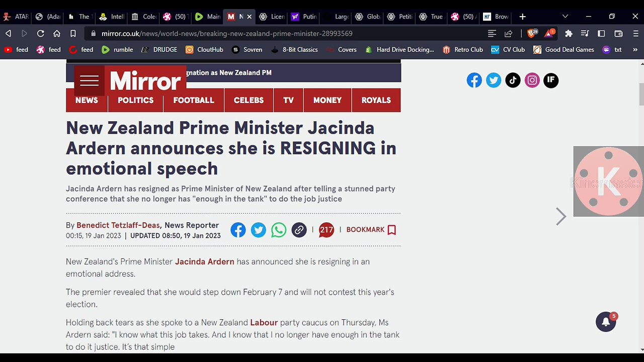This screenshot has width=644, height=362.
Task: Go back using the browser back arrow
Action: tap(8, 34)
